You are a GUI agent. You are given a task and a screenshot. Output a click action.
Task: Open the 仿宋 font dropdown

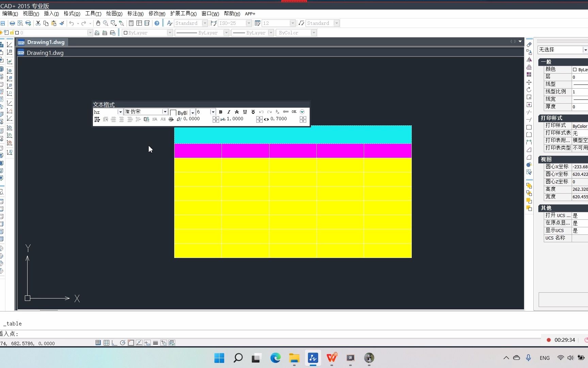point(165,112)
